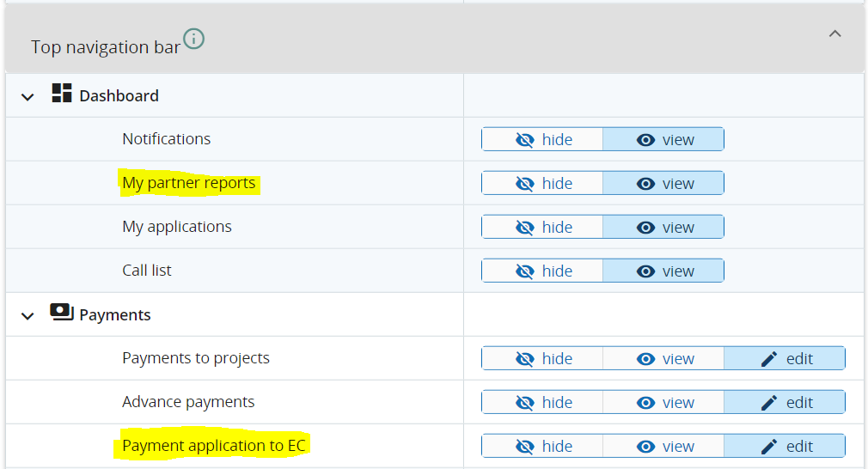Click edit button for Payment application to EC

(784, 447)
